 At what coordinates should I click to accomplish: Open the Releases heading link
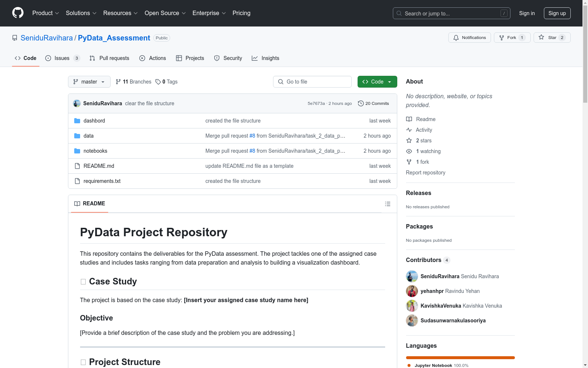pos(419,193)
